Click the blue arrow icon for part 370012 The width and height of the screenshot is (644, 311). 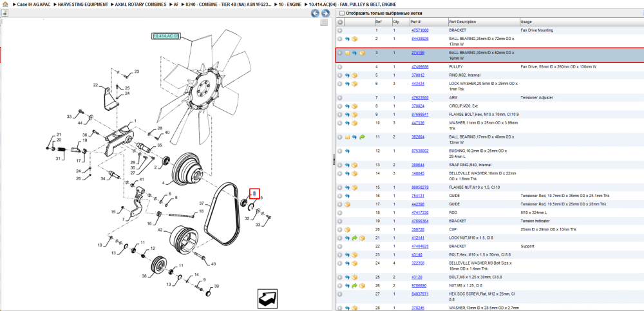pos(347,75)
